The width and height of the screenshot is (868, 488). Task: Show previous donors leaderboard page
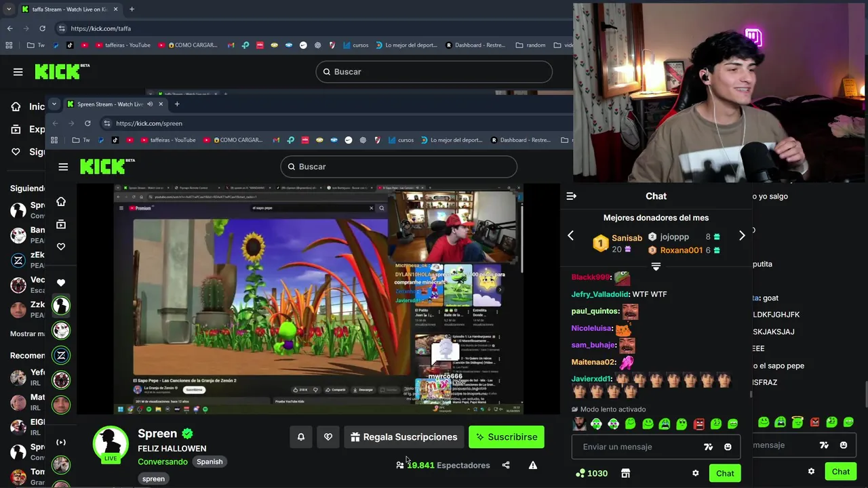(x=570, y=236)
